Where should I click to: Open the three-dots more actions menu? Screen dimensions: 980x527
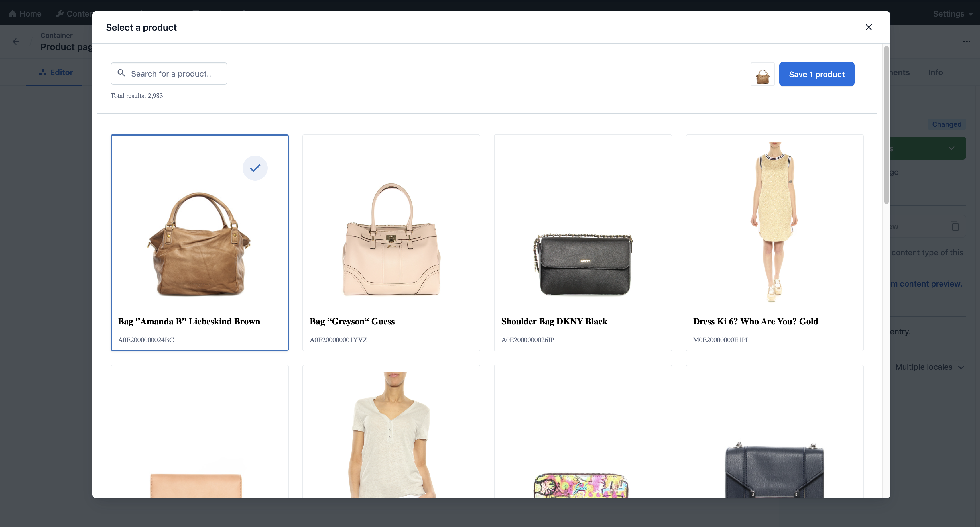click(967, 41)
